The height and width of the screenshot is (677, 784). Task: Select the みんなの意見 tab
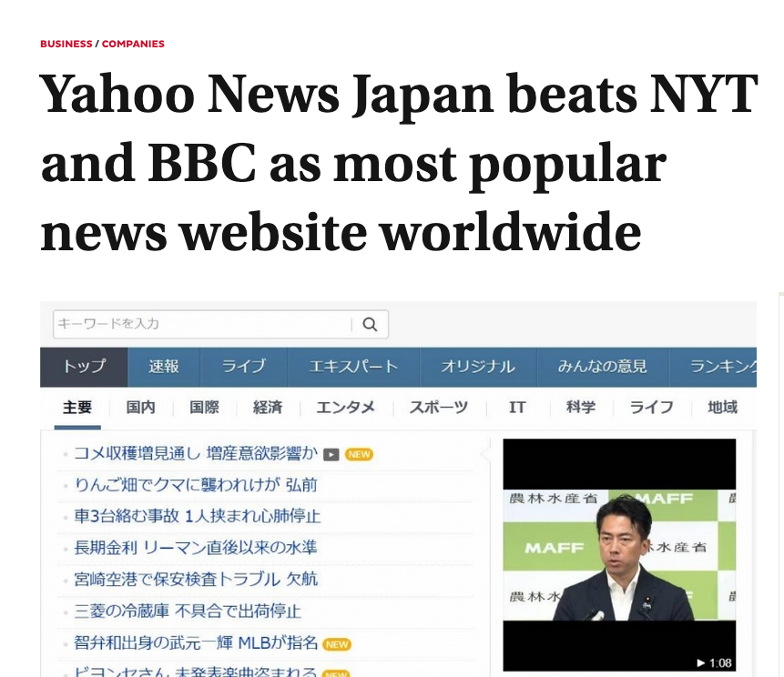[603, 367]
